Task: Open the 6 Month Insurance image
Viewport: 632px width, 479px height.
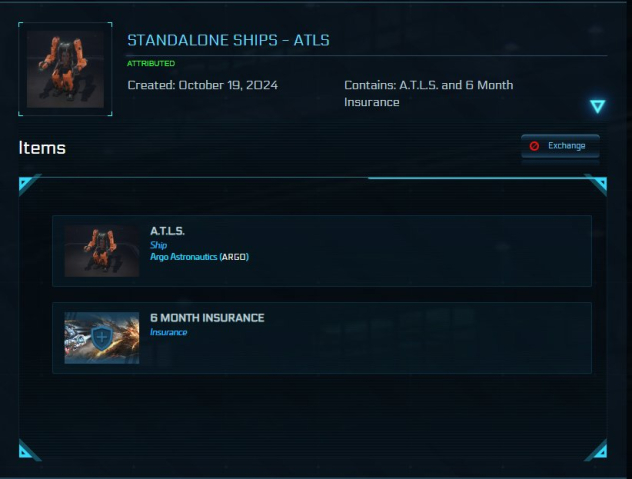Action: [x=102, y=338]
